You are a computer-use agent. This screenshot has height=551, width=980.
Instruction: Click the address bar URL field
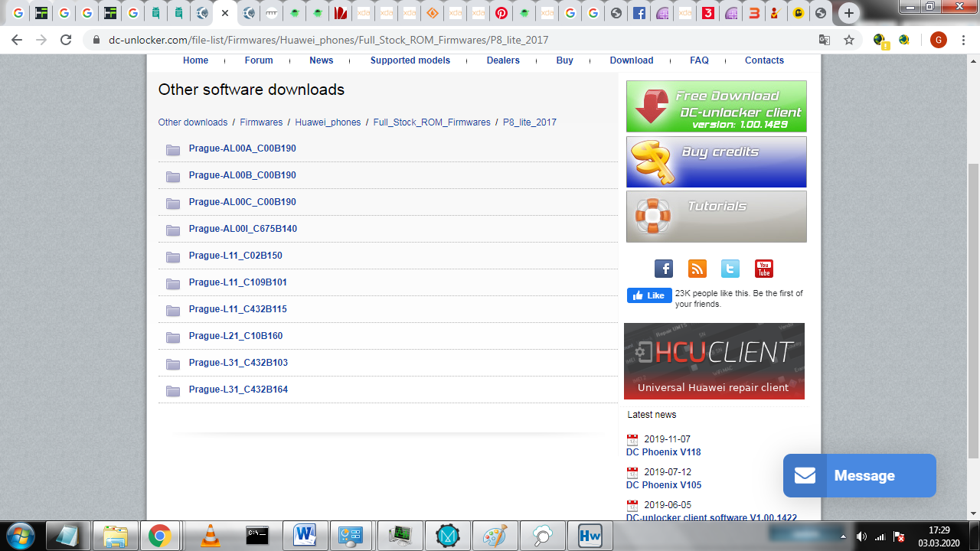[x=459, y=40]
